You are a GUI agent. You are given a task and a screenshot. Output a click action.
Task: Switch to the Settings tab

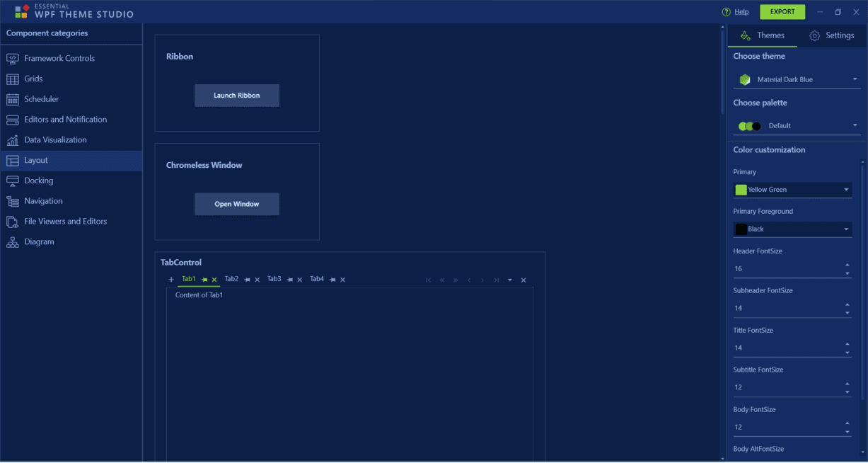(831, 35)
